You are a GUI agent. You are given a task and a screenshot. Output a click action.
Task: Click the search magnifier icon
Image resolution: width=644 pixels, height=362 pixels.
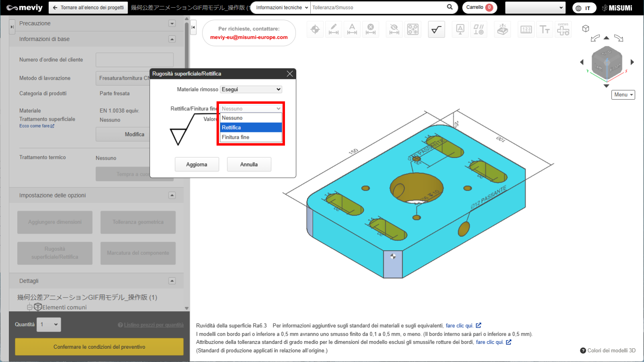[450, 7]
